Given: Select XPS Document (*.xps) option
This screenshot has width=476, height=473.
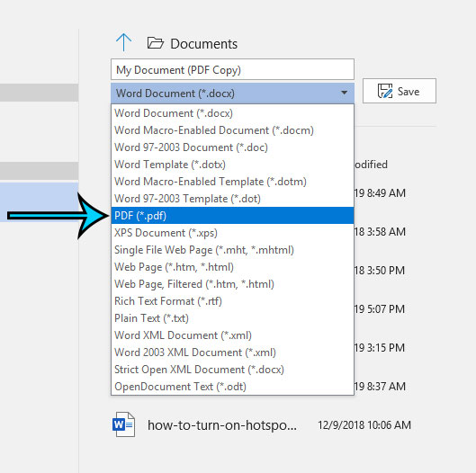Looking at the screenshot, I should coord(232,233).
